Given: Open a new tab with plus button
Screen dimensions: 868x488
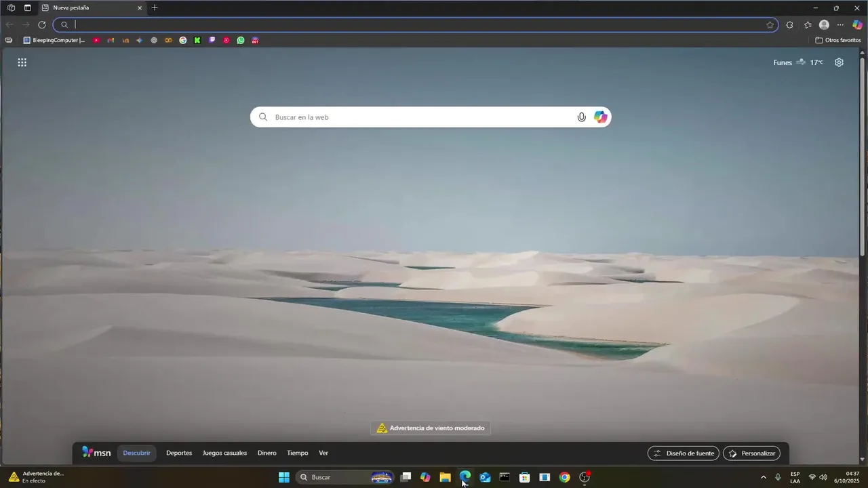Looking at the screenshot, I should point(155,7).
